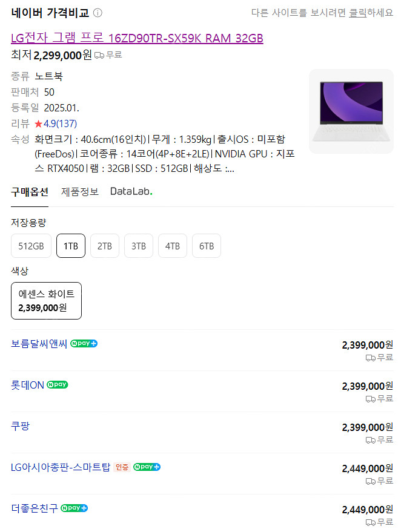This screenshot has height=532, width=401.
Task: Select the 4TB storage option
Action: click(173, 246)
